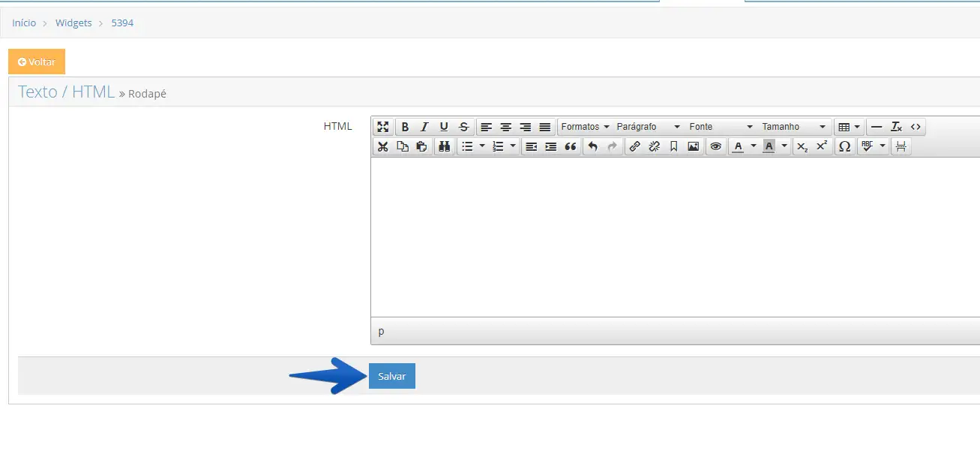Open find and replace binoculars

click(444, 146)
